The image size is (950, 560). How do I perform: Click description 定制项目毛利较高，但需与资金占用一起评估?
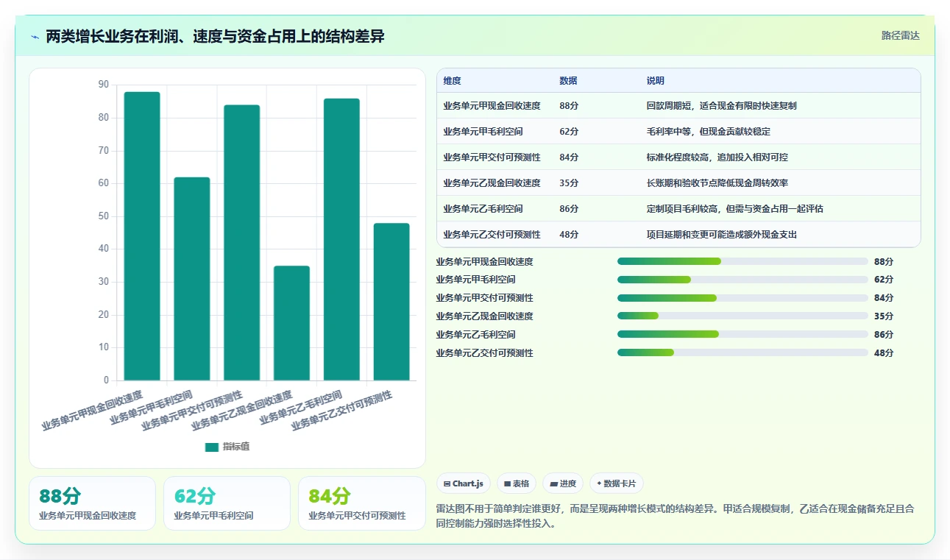coord(734,209)
